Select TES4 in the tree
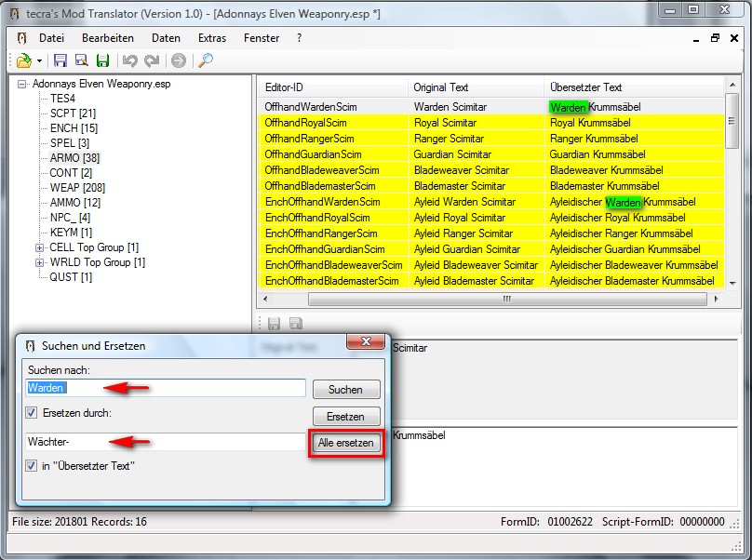This screenshot has height=560, width=752. coord(63,99)
